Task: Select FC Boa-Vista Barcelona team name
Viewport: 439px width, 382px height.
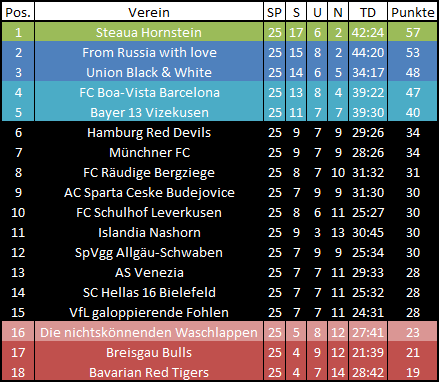Action: [x=149, y=92]
